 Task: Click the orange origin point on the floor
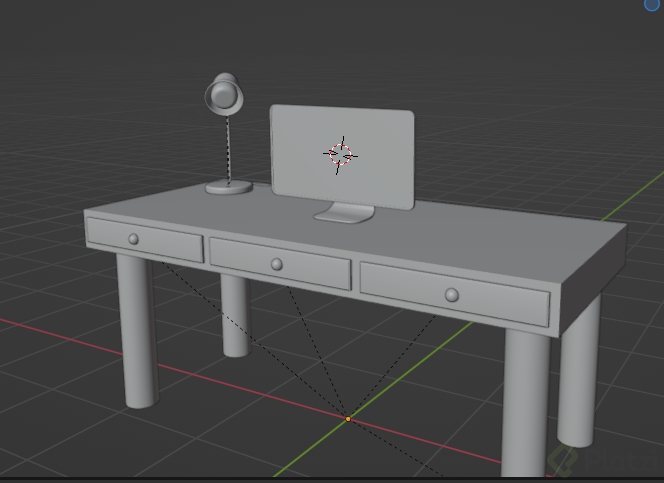348,419
